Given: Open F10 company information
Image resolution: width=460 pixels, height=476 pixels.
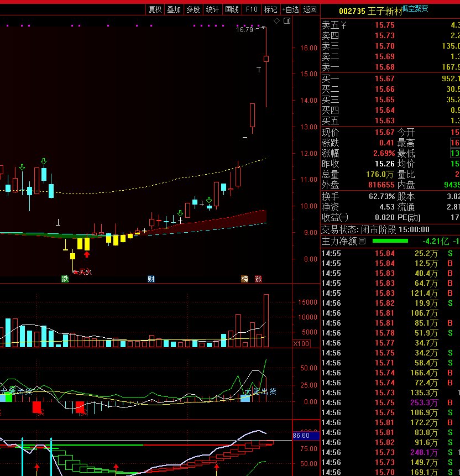Looking at the screenshot, I should [x=252, y=9].
